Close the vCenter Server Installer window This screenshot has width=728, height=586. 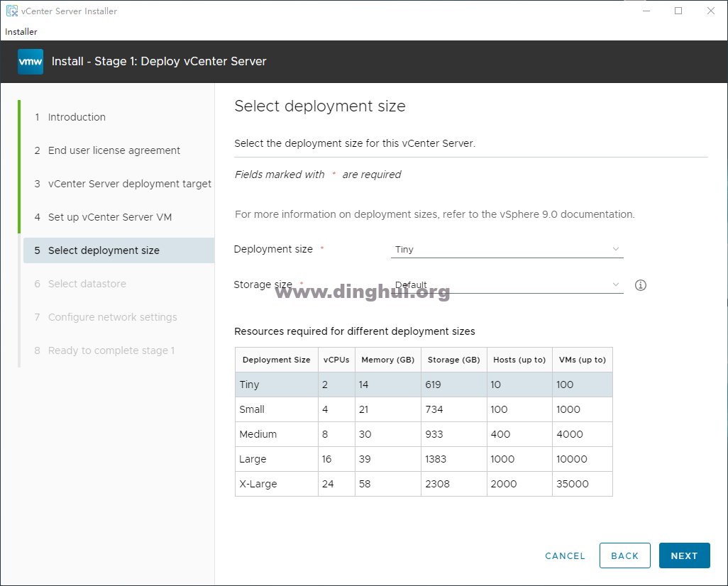tap(711, 11)
